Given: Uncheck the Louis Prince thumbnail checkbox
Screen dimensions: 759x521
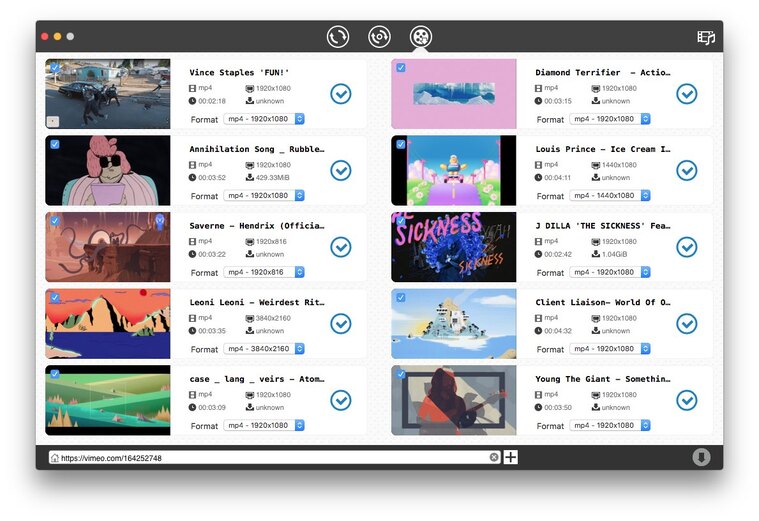Looking at the screenshot, I should (x=401, y=144).
